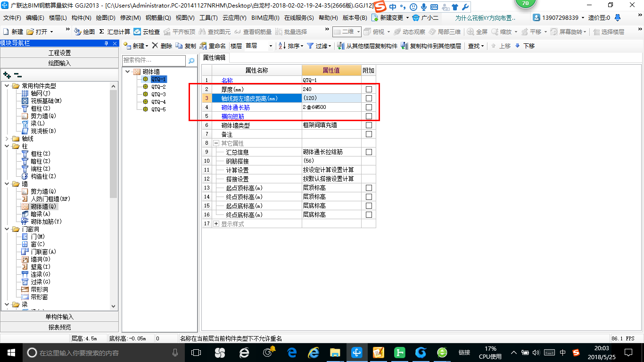Check the 附加 box for 起点顶标高
Screen dimensions: 644x362
point(369,188)
